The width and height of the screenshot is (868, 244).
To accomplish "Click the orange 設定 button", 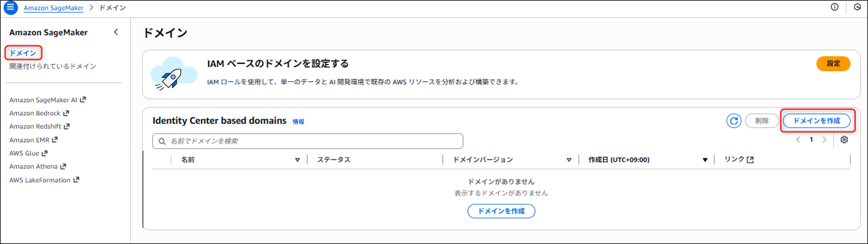I will [833, 63].
